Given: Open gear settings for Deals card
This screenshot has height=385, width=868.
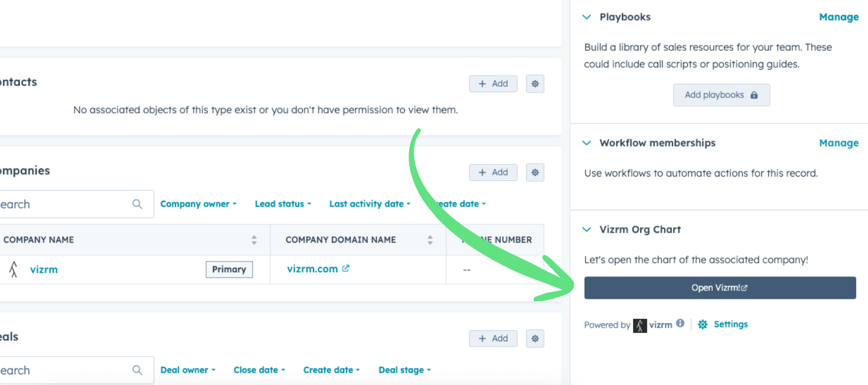Looking at the screenshot, I should (x=535, y=338).
